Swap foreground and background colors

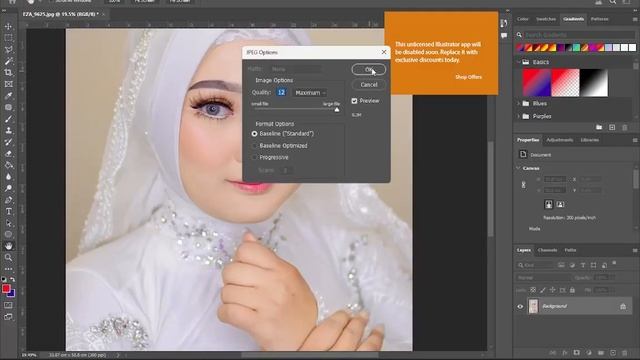13,280
